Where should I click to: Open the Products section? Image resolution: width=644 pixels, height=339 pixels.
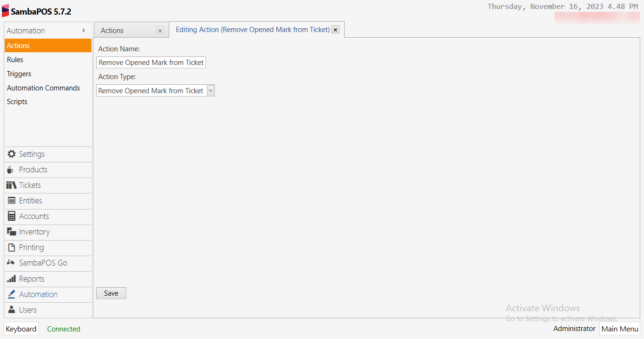[x=33, y=169]
